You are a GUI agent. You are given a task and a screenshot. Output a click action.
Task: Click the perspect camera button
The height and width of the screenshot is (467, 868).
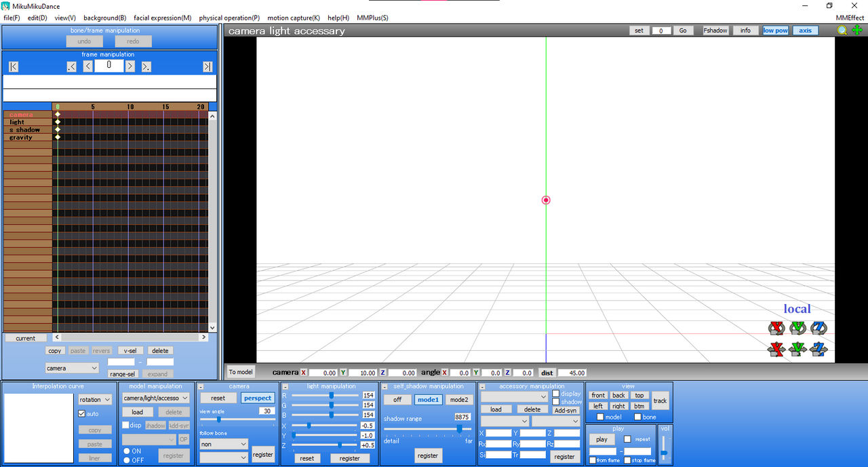click(x=258, y=398)
